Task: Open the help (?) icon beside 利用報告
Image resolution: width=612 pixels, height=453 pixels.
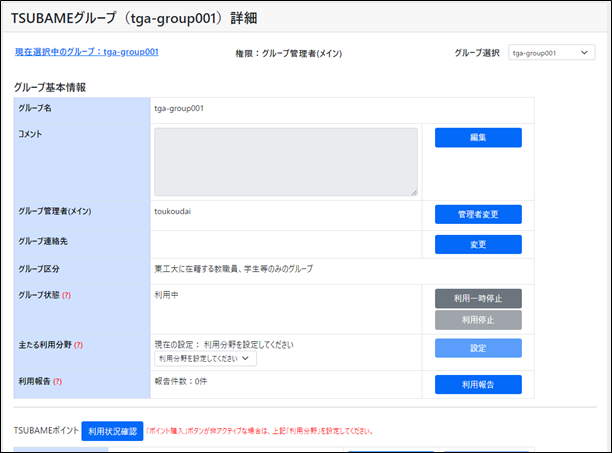Action: 57,382
